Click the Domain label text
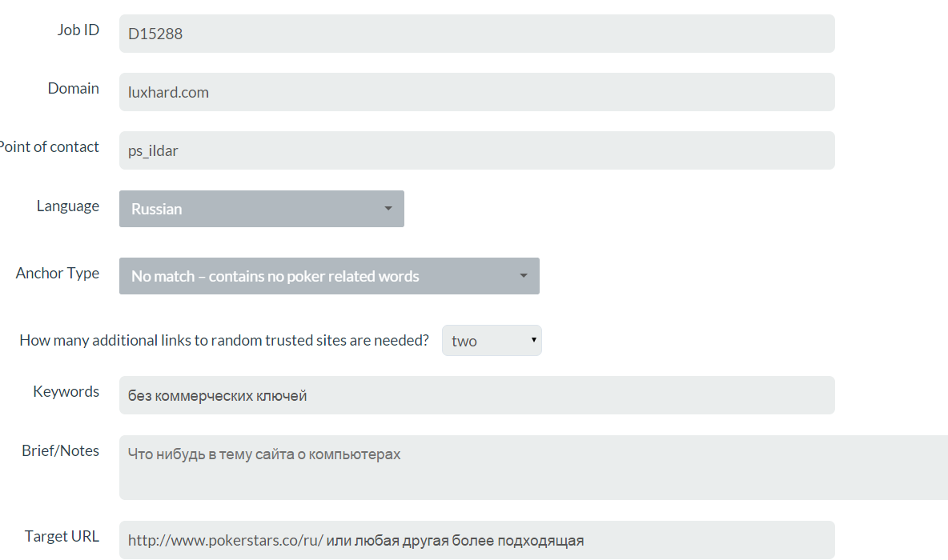Image resolution: width=948 pixels, height=560 pixels. click(x=73, y=88)
